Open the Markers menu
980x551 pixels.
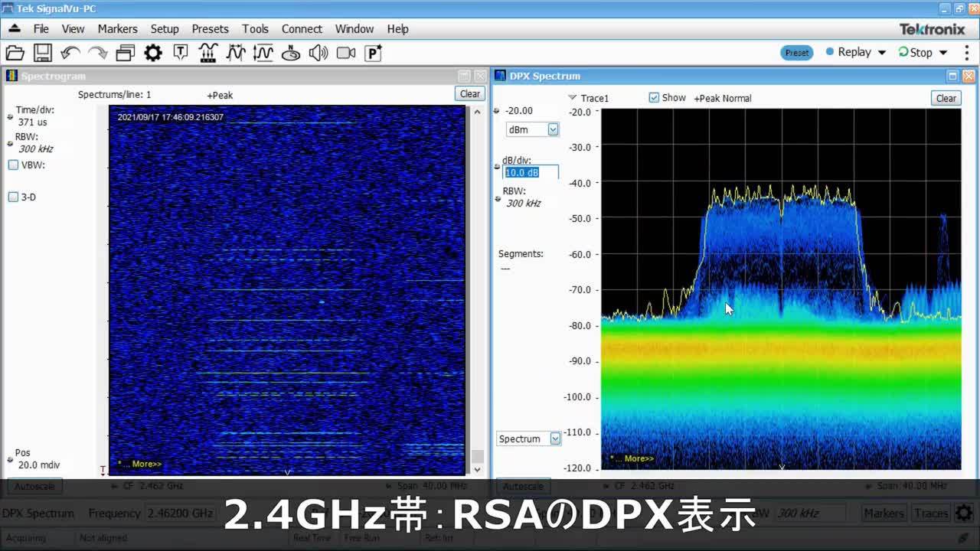(x=117, y=29)
